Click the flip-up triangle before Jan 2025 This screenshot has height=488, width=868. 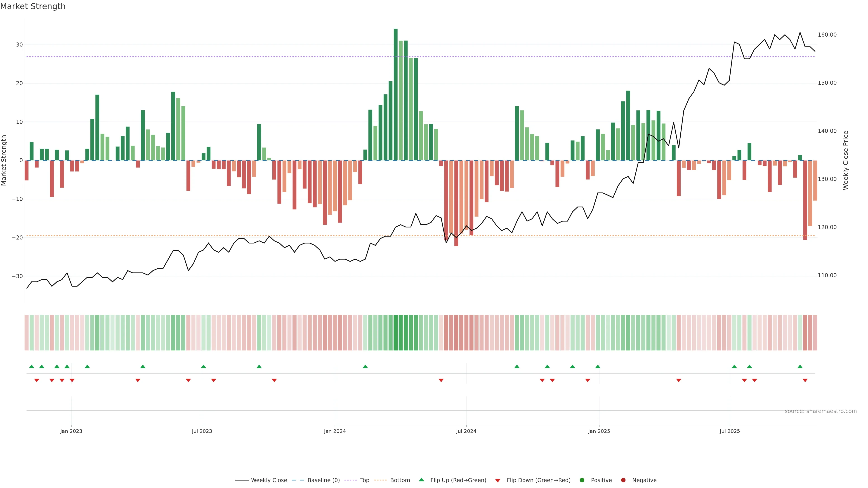click(598, 366)
